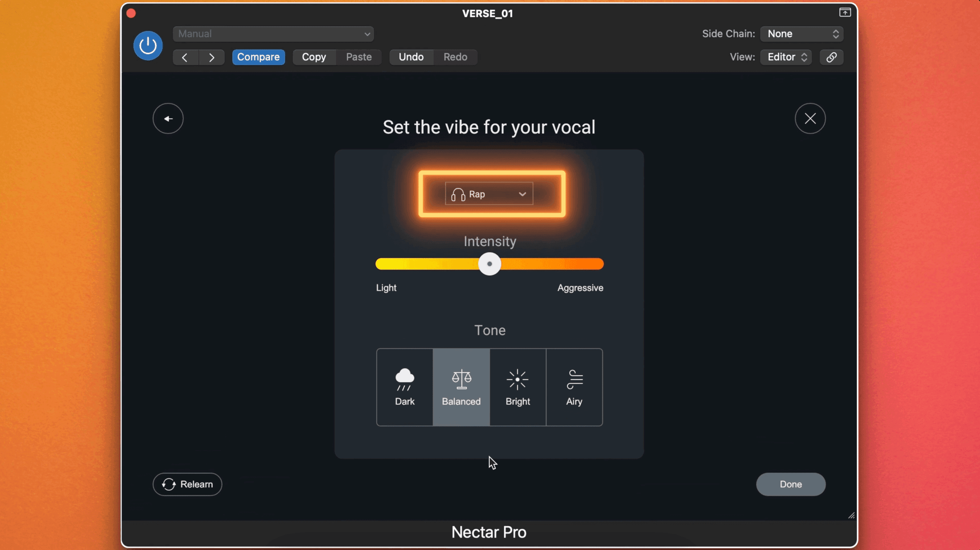Click the Intensity slider handle

click(x=490, y=264)
